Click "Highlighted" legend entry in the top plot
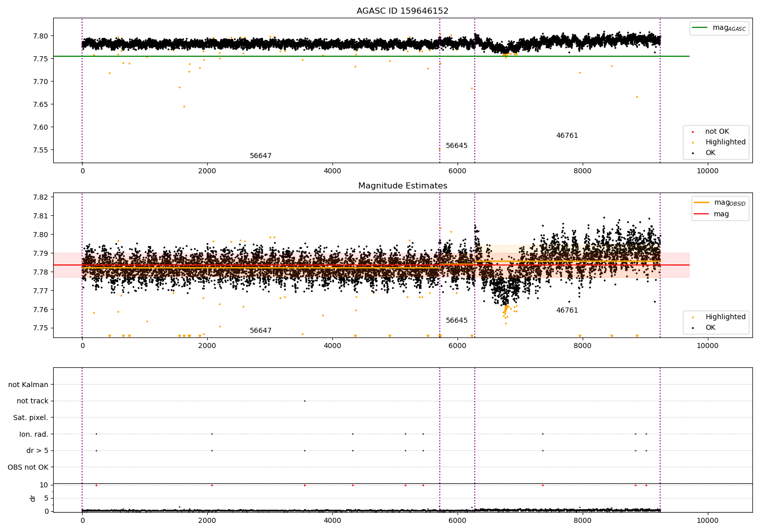Image resolution: width=760 pixels, height=532 pixels. tap(719, 142)
